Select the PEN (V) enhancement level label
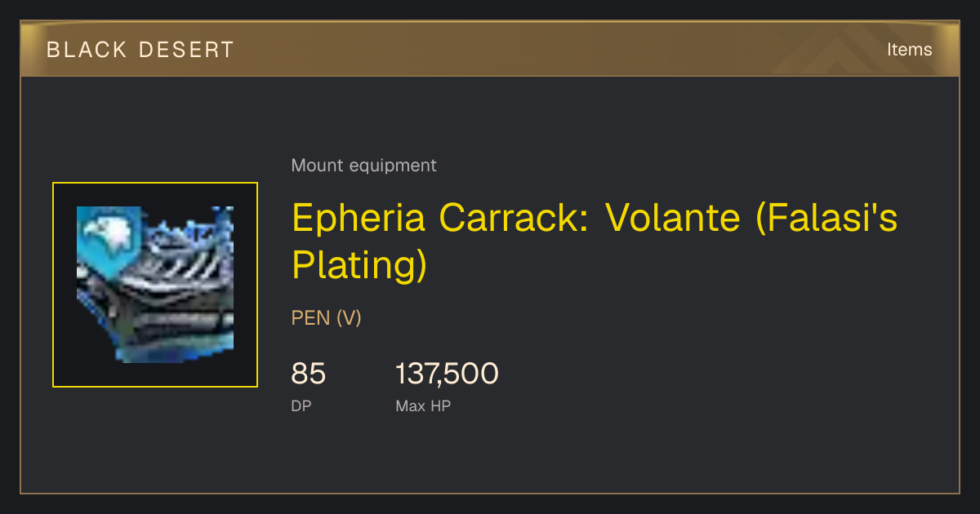 click(326, 318)
